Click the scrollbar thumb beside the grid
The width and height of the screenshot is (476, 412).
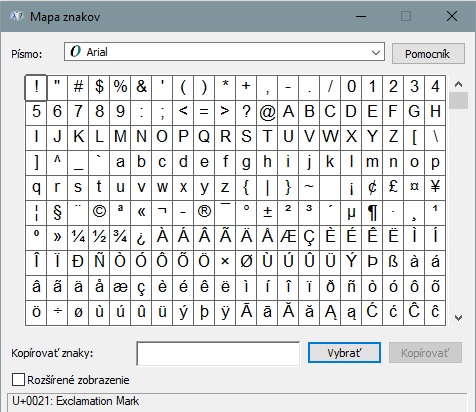click(458, 101)
